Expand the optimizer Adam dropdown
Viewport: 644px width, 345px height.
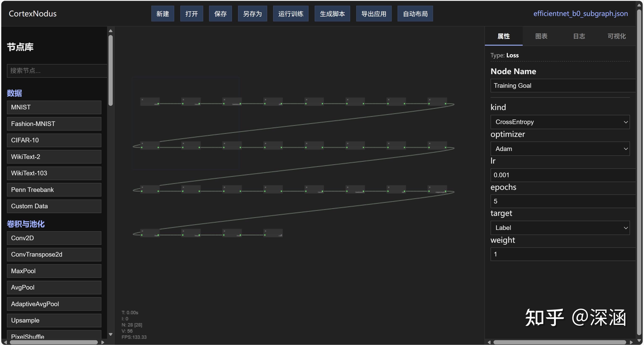coord(560,149)
